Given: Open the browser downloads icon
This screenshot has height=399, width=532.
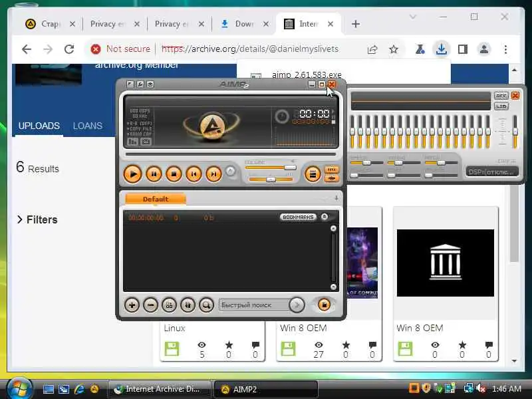Looking at the screenshot, I should (442, 49).
